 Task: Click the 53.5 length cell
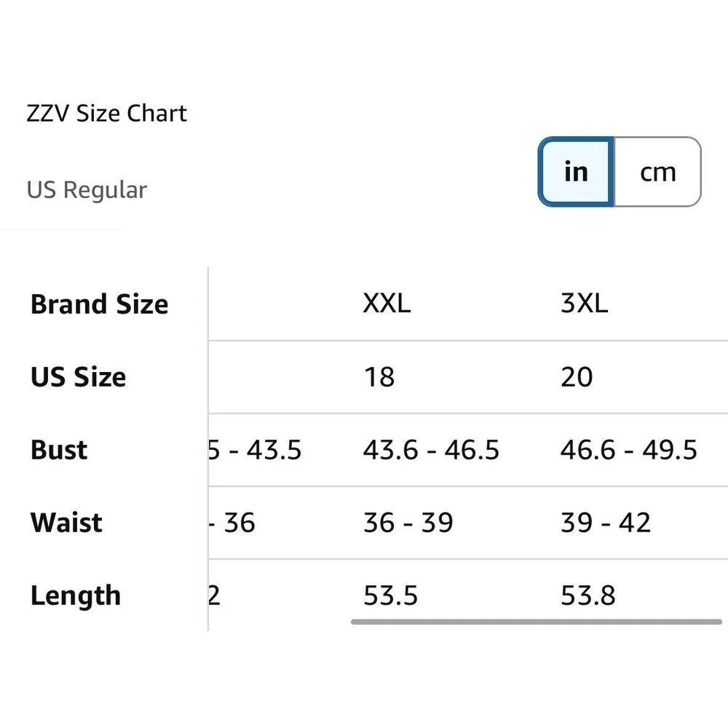tap(390, 596)
